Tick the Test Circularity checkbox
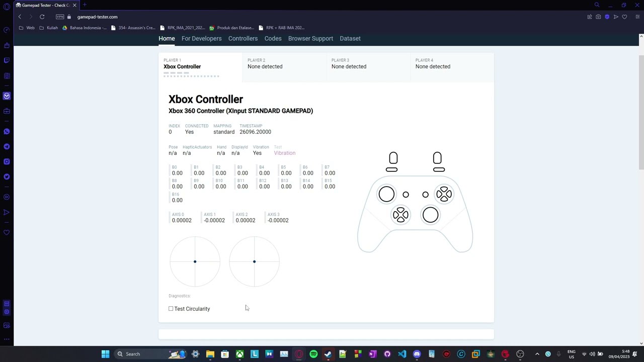Image resolution: width=644 pixels, height=362 pixels. (171, 309)
